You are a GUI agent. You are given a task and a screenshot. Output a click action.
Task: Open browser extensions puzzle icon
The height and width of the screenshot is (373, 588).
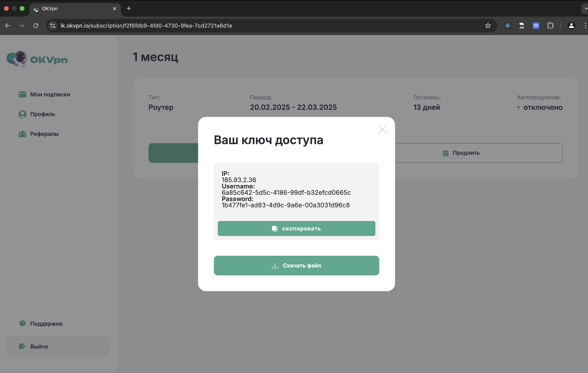tap(550, 25)
